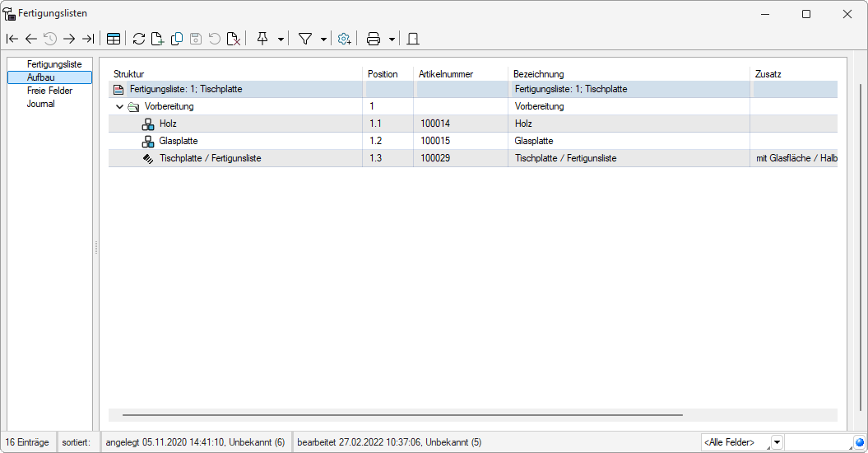The image size is (868, 453).
Task: Delete the current record
Action: 234,39
